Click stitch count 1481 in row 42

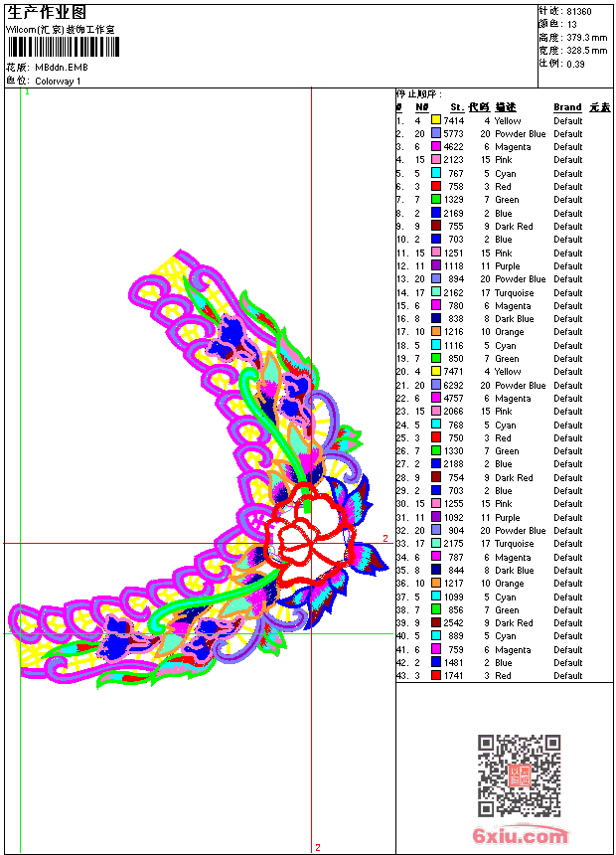[453, 662]
